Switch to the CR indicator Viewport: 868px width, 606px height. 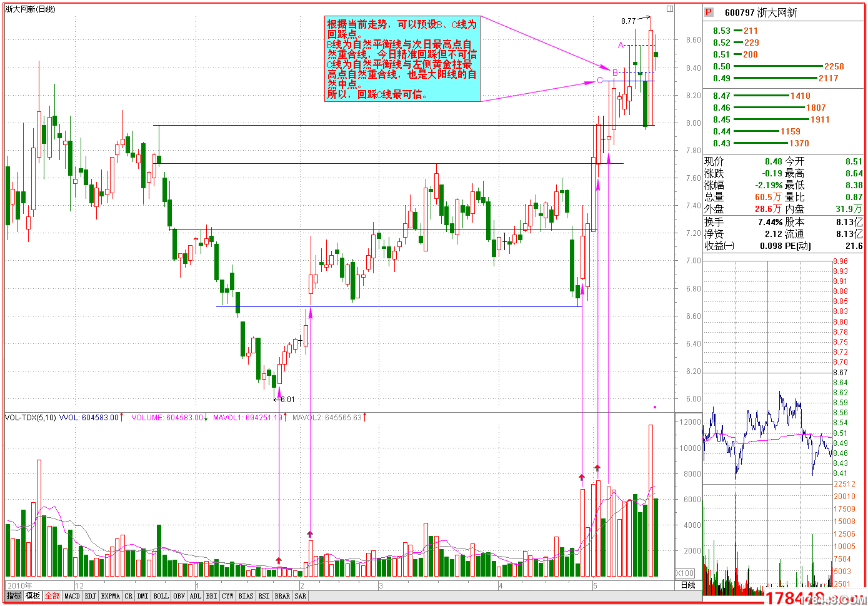[x=128, y=596]
